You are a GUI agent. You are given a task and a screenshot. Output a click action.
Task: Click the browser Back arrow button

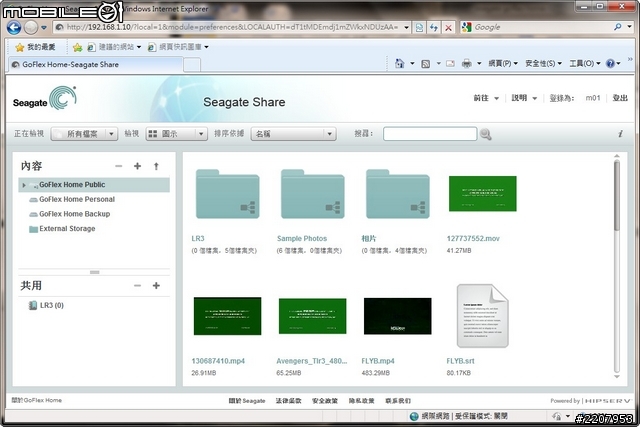(x=14, y=27)
